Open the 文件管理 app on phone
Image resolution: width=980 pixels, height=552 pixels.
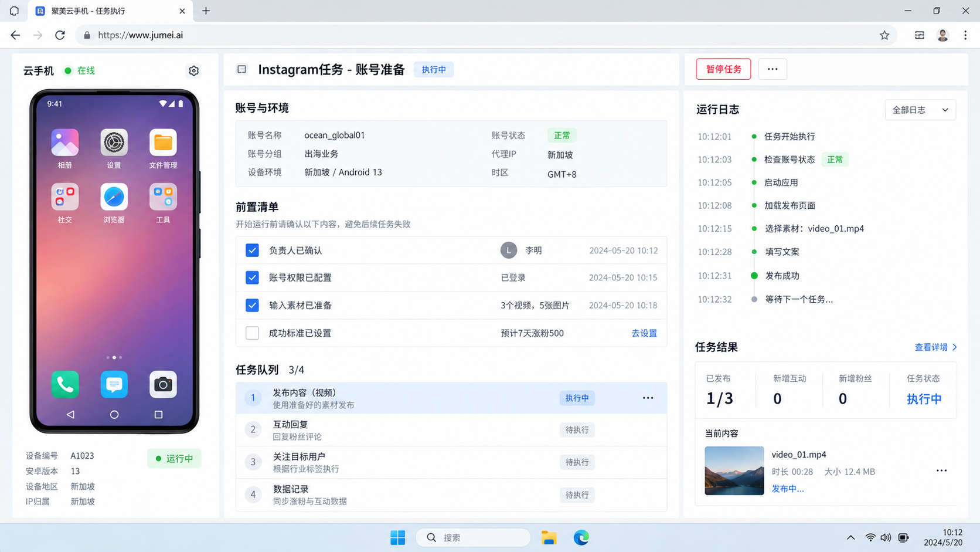click(163, 143)
